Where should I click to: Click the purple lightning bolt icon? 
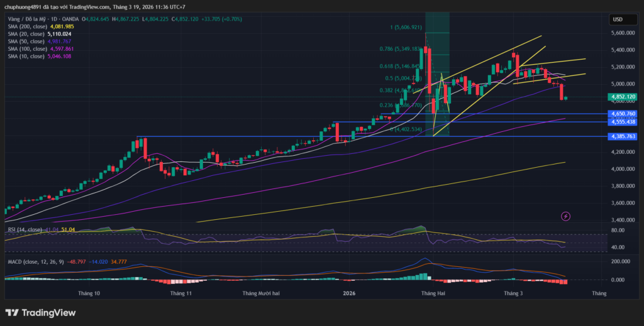(x=565, y=216)
